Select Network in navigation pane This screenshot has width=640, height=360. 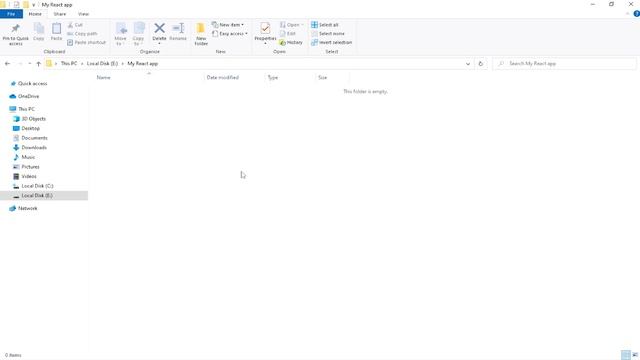click(x=27, y=208)
